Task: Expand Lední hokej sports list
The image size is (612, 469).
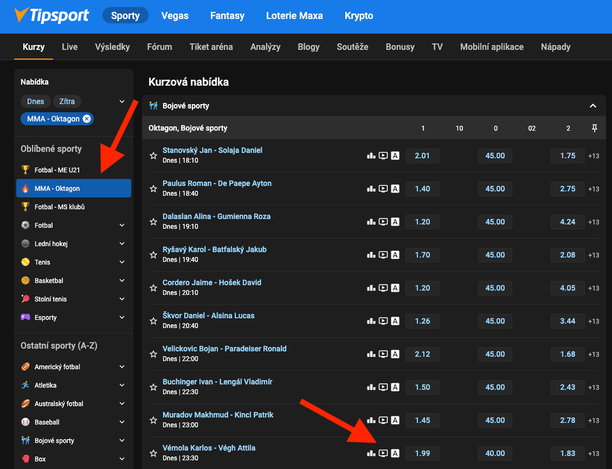Action: pos(122,243)
